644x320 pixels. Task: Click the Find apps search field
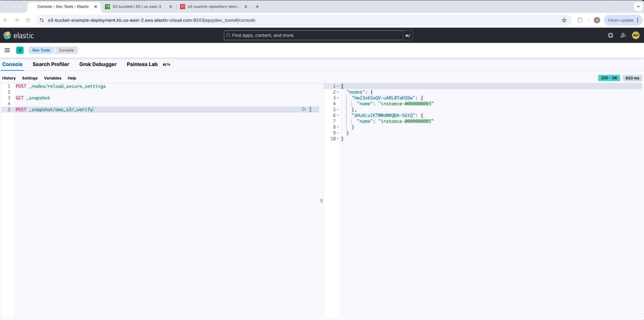[x=313, y=35]
